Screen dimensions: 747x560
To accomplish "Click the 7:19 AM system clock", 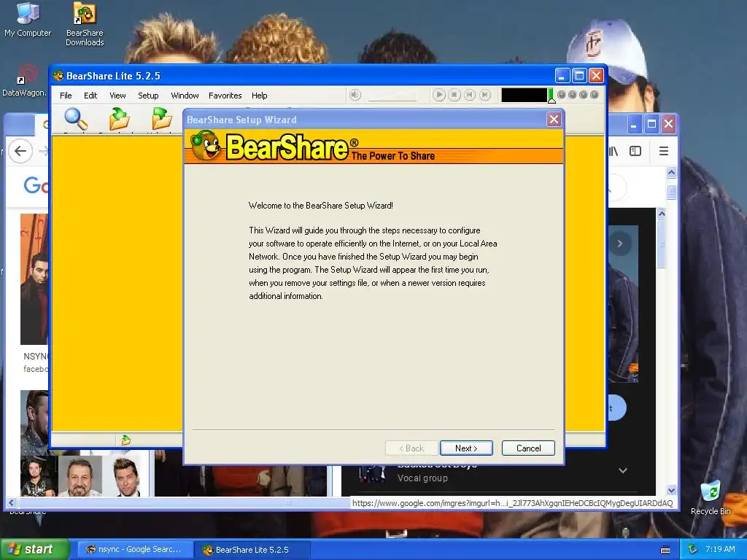I will 720,549.
